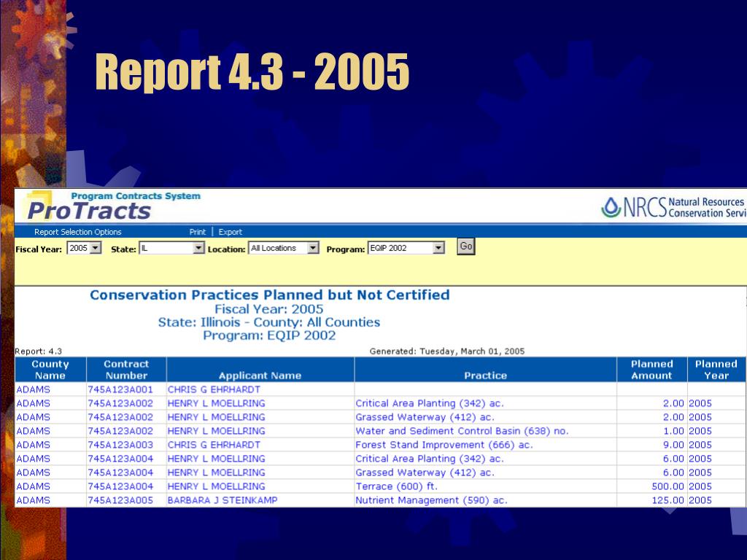
Task: Open contract 745A123A005
Action: [120, 500]
